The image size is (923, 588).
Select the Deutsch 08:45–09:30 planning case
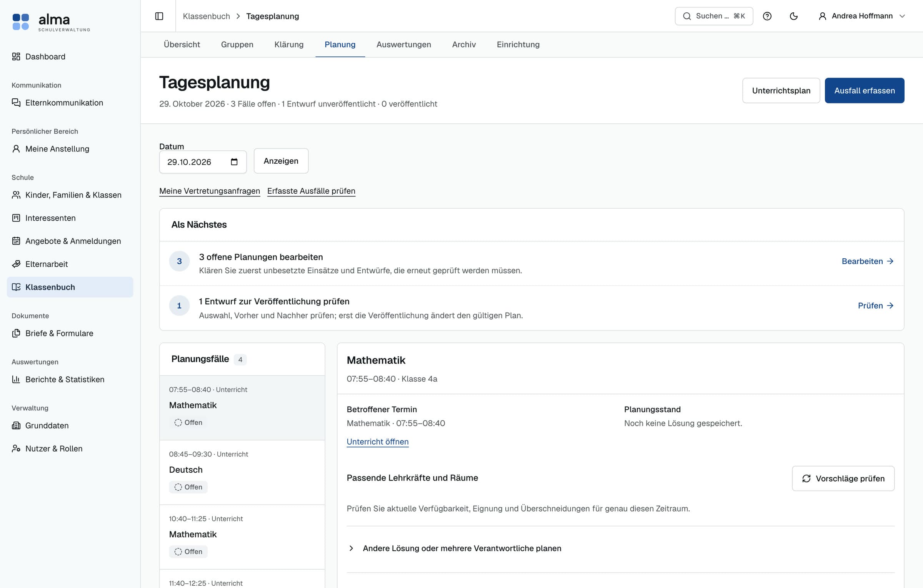pyautogui.click(x=242, y=473)
